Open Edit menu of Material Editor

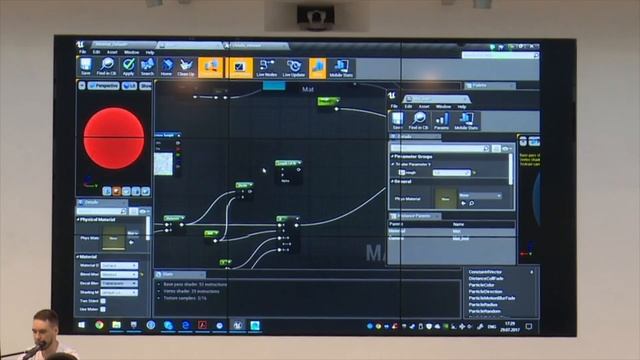click(96, 52)
